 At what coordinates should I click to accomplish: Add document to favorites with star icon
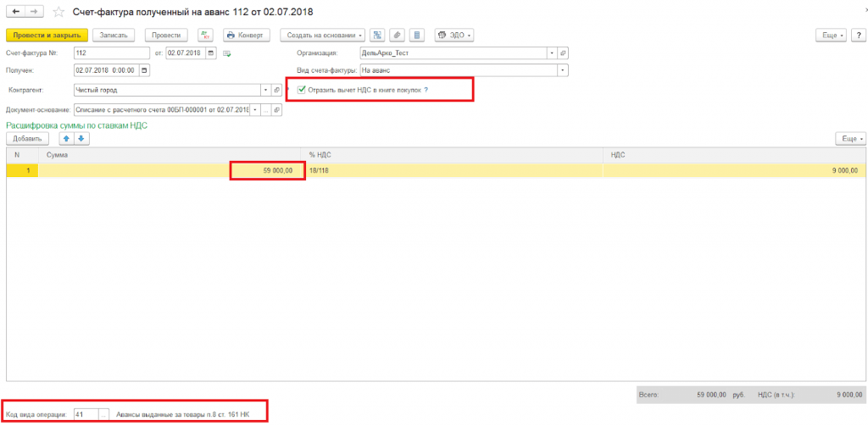pyautogui.click(x=58, y=12)
